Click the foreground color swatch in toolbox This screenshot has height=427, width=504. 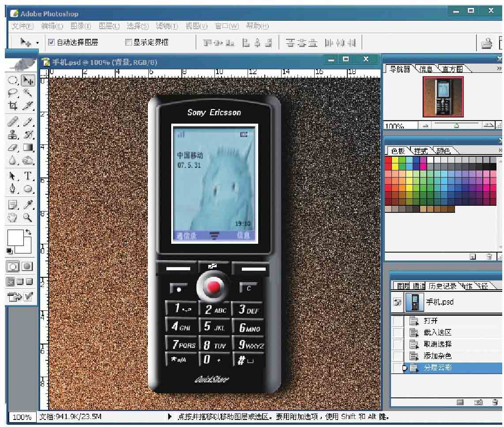[x=15, y=238]
